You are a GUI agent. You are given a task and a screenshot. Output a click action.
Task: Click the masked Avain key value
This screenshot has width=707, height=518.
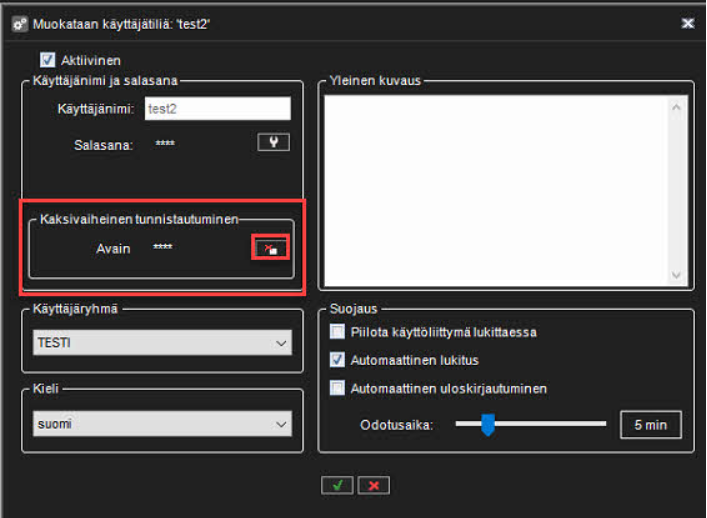tap(164, 248)
